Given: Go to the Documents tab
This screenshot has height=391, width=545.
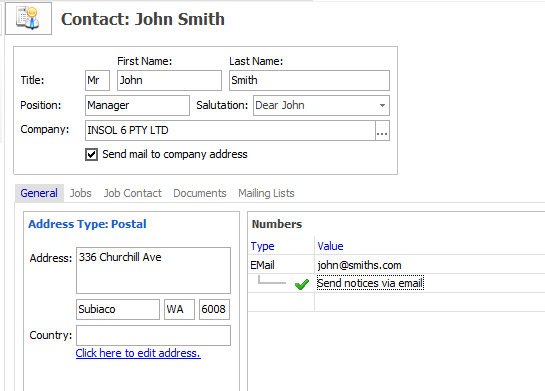Looking at the screenshot, I should pos(200,193).
